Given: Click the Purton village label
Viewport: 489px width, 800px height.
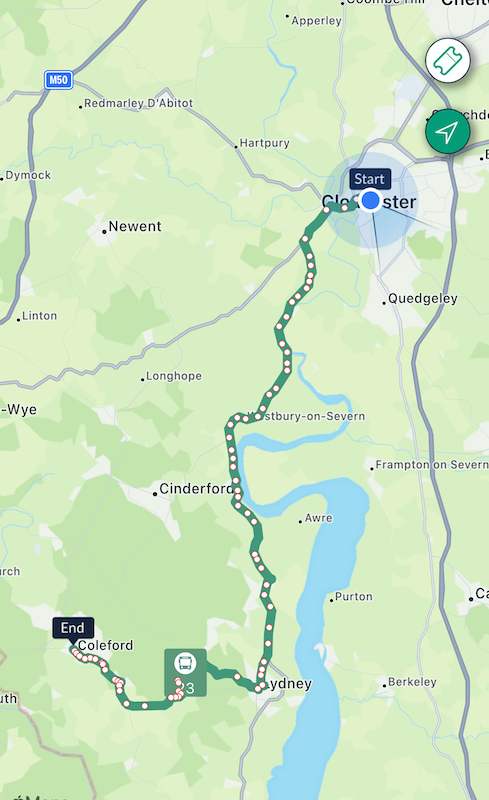Looking at the screenshot, I should [x=353, y=596].
